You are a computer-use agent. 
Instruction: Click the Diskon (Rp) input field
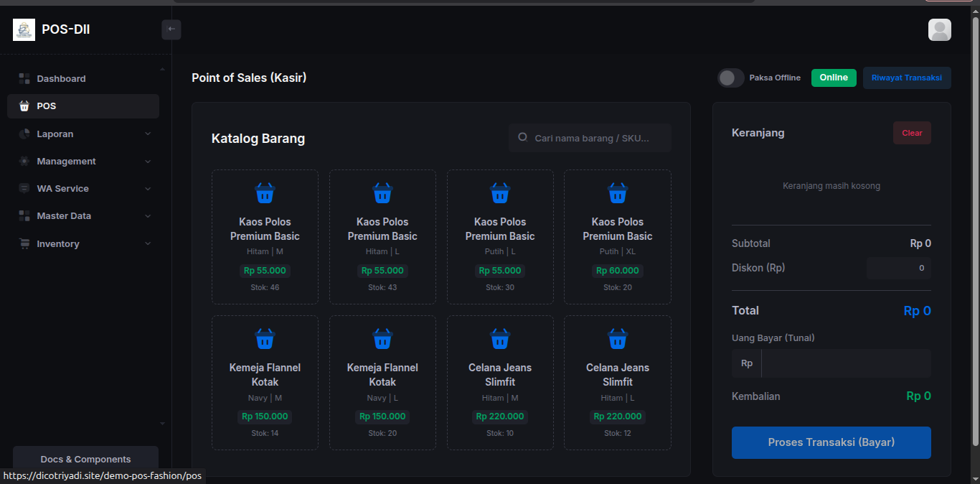(x=899, y=268)
